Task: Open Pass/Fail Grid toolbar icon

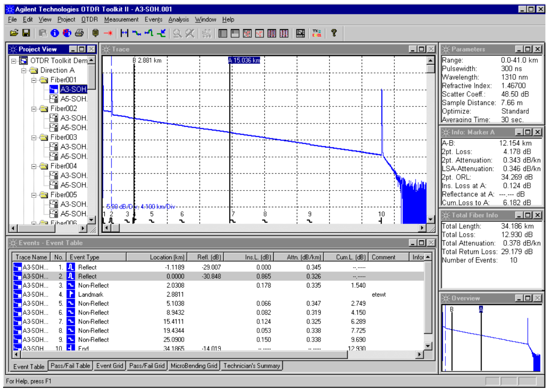Action: [x=260, y=33]
